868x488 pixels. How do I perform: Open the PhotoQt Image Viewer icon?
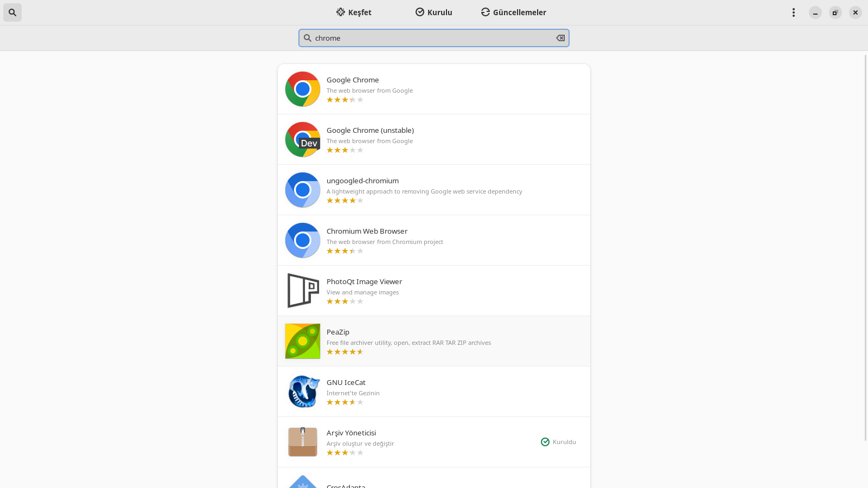click(303, 291)
